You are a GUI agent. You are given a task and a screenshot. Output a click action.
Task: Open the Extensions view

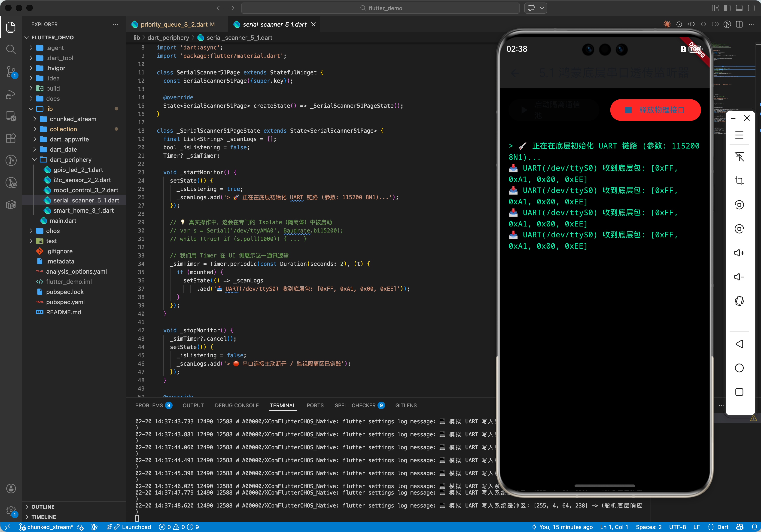pyautogui.click(x=11, y=138)
